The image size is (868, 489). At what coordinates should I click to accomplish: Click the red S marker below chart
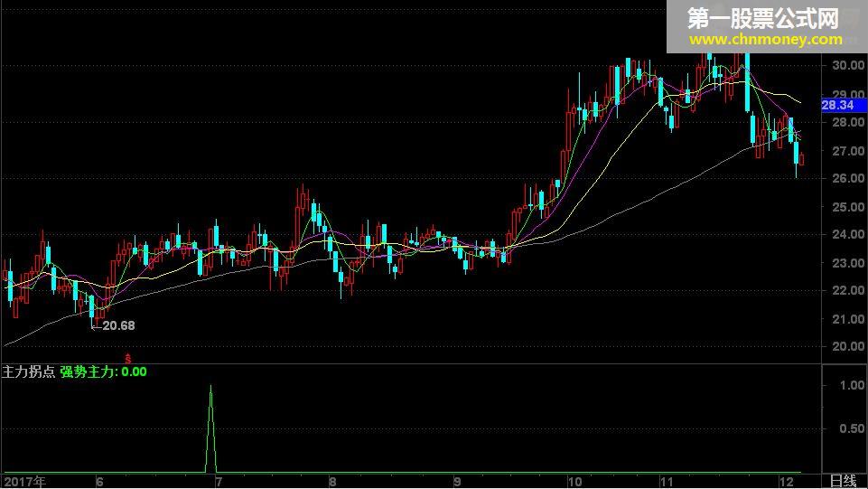point(128,359)
